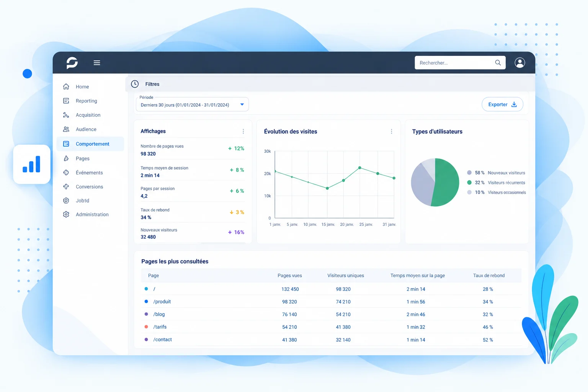588x392 pixels.
Task: Click the green segment of the pie chart
Action: (446, 182)
